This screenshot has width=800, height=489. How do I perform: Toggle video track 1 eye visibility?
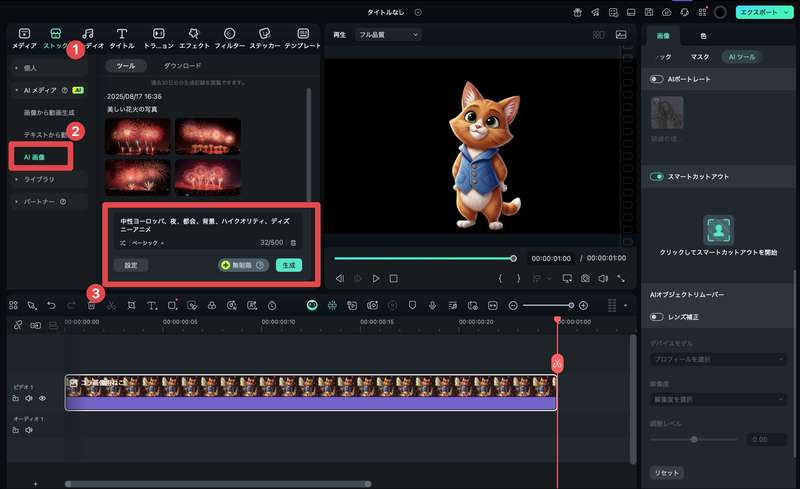(x=42, y=398)
